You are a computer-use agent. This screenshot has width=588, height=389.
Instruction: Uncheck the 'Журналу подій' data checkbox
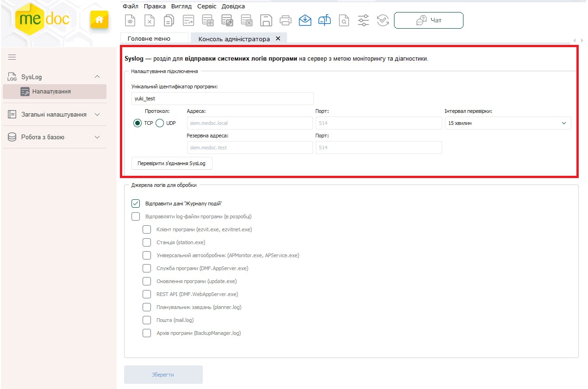(136, 203)
